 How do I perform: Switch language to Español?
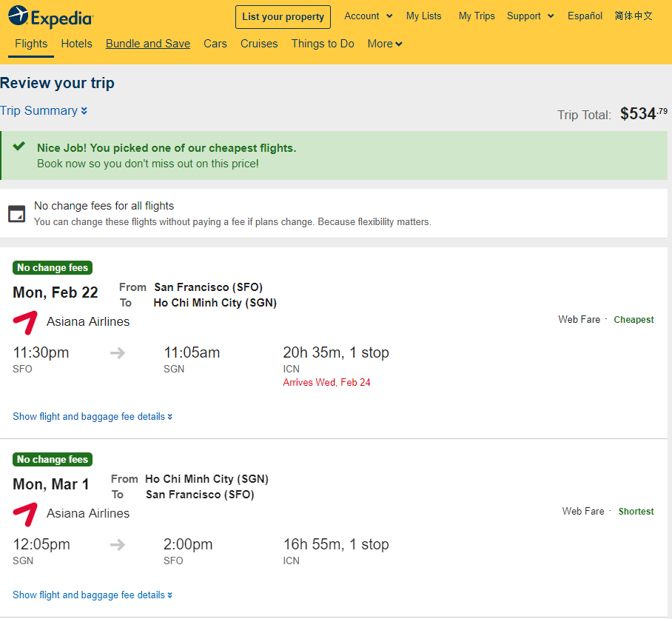tap(585, 16)
